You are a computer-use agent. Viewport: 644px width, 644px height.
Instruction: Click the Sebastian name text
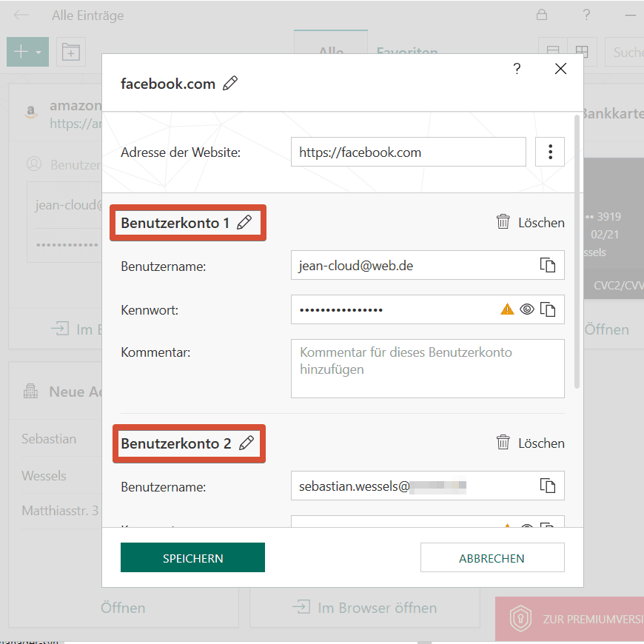point(49,439)
